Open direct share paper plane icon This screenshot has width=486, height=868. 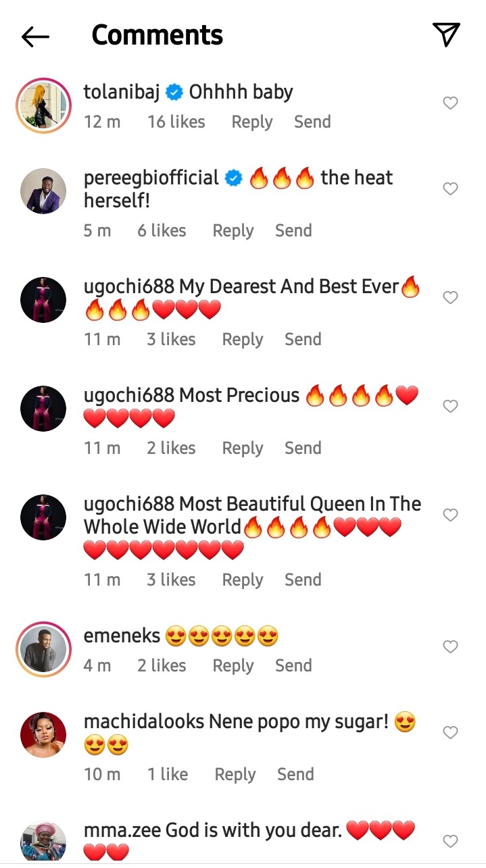(x=446, y=34)
